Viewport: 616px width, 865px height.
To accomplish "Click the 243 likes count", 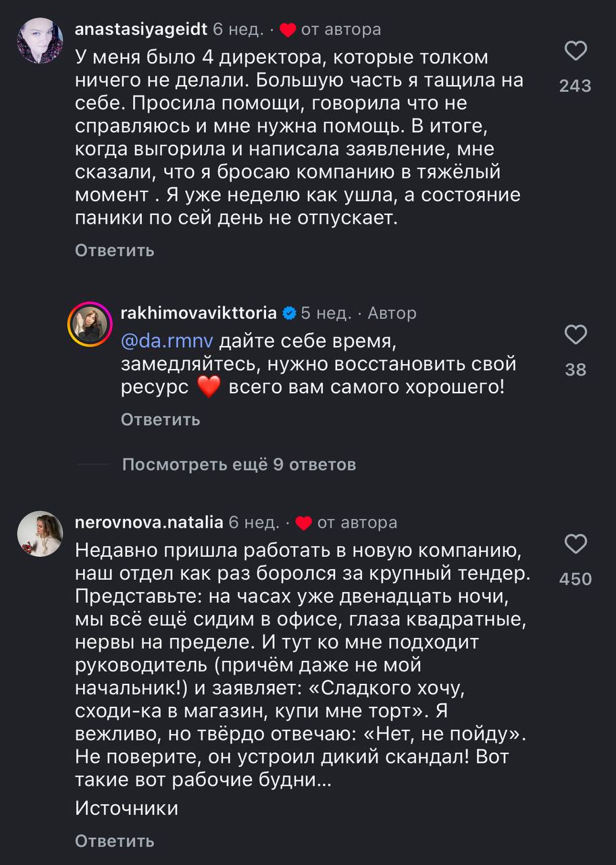I will [575, 86].
